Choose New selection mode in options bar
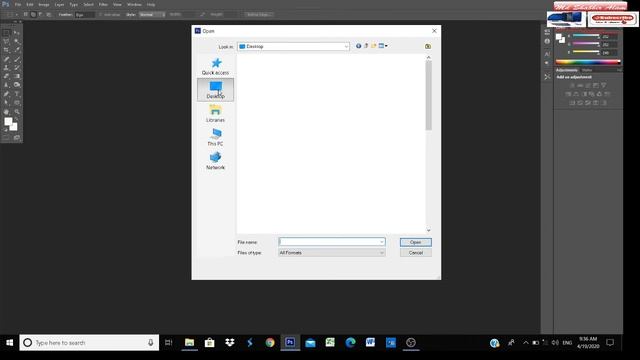640x360 pixels. (25, 15)
